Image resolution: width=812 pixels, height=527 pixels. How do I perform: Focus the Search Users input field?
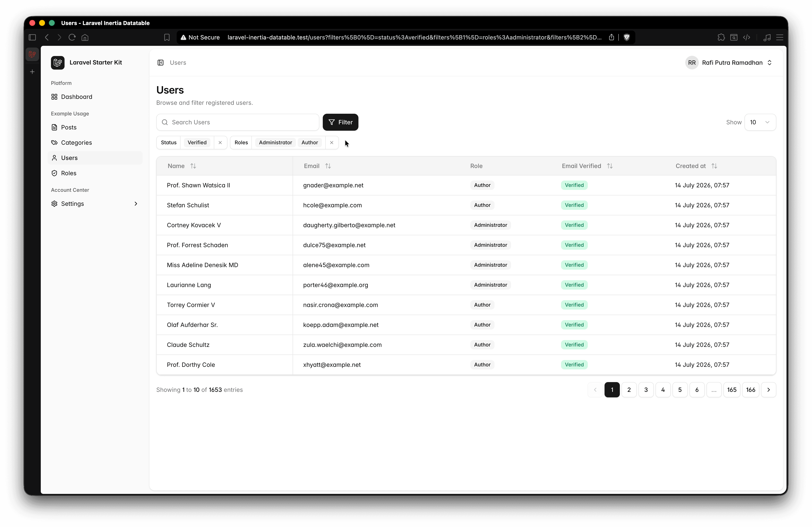click(x=238, y=122)
